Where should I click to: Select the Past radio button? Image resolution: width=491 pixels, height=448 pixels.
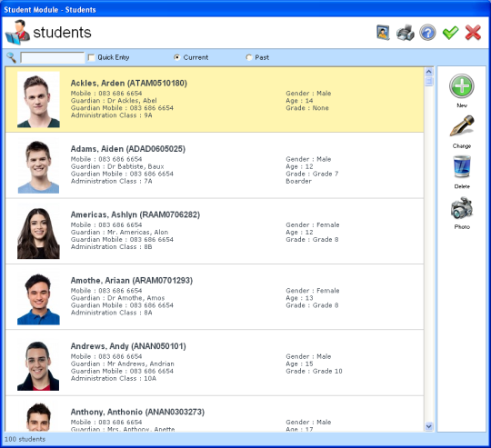tap(248, 57)
